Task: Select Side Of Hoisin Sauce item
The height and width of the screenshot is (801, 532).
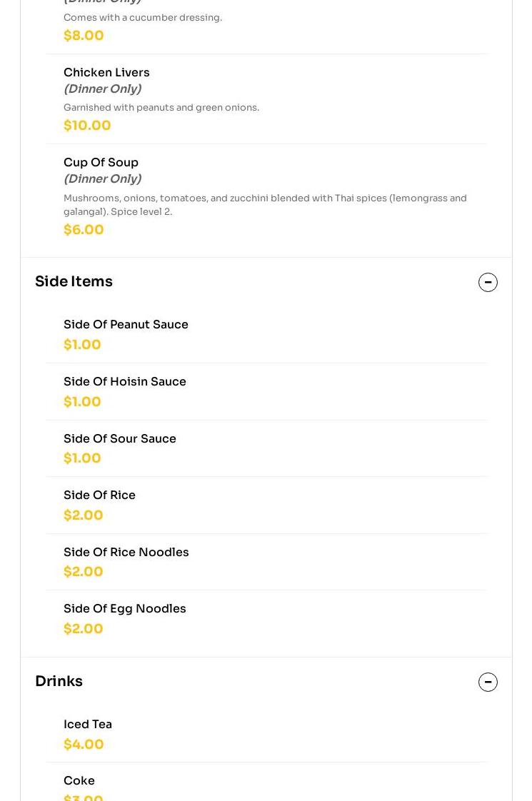Action: pos(125,382)
